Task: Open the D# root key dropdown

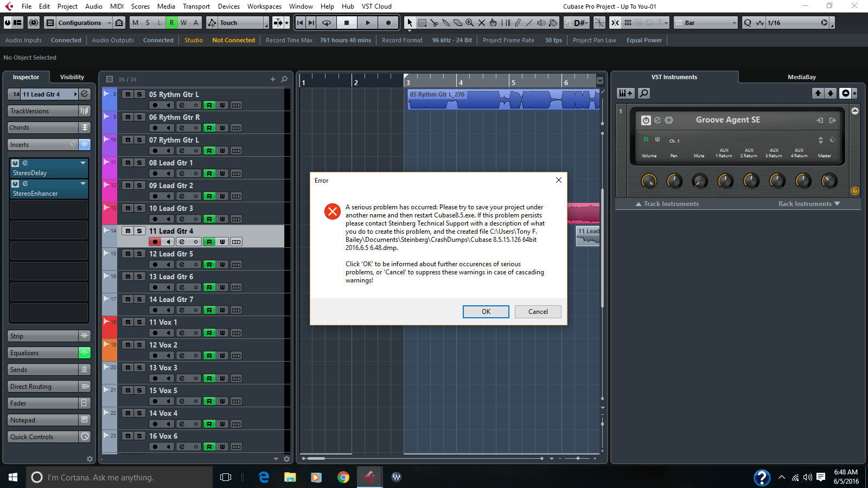Action: click(580, 23)
